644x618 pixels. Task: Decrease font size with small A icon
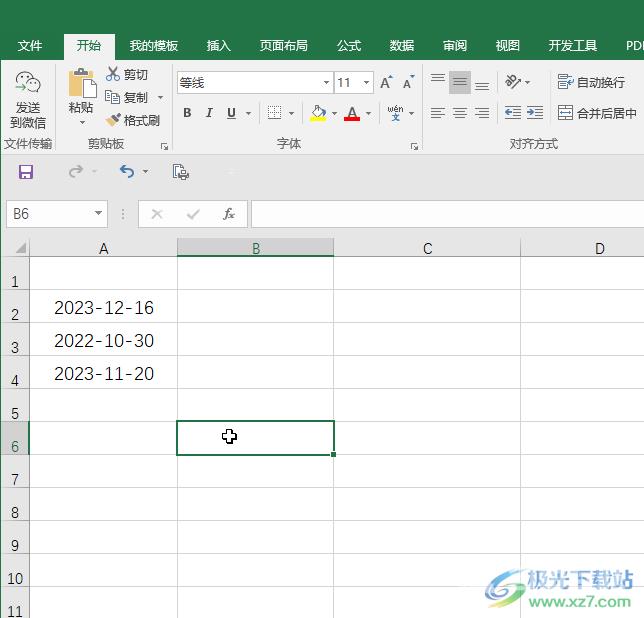click(408, 83)
